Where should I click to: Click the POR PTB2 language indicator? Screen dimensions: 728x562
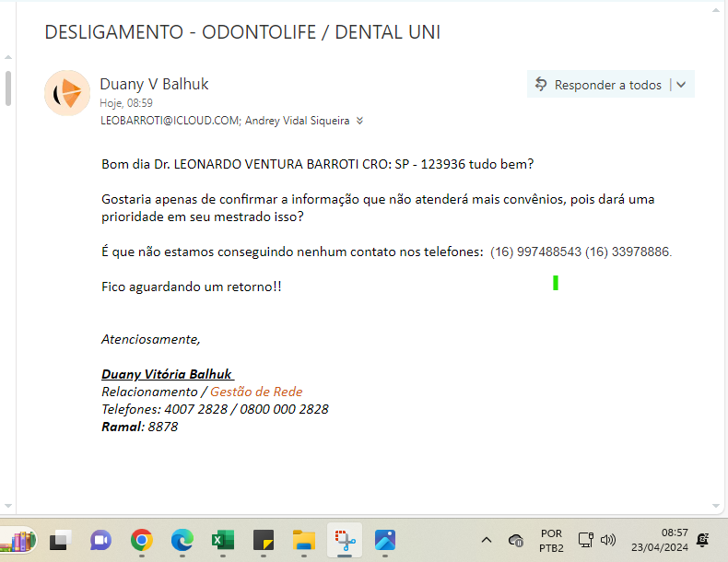coord(551,540)
